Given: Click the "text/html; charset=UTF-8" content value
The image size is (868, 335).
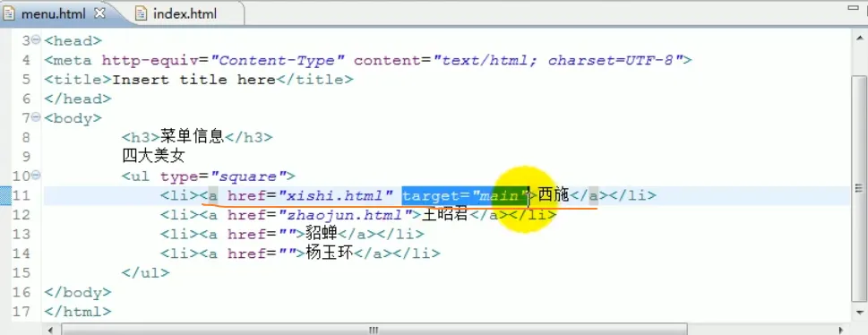Looking at the screenshot, I should click(558, 60).
